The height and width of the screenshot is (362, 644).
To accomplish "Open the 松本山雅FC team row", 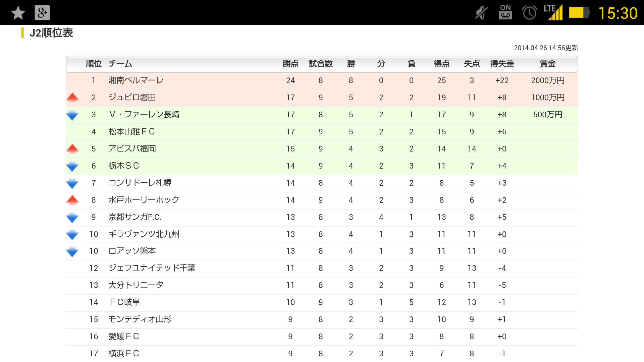I will (131, 132).
